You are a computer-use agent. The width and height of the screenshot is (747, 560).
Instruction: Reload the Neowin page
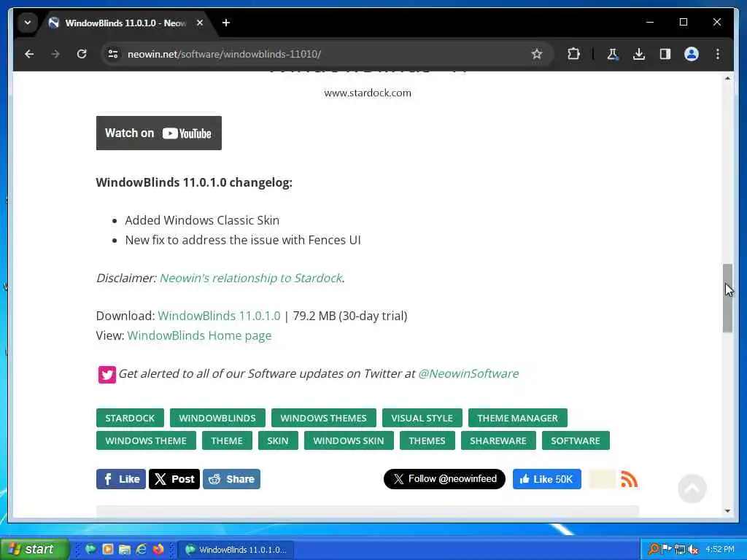click(x=82, y=54)
